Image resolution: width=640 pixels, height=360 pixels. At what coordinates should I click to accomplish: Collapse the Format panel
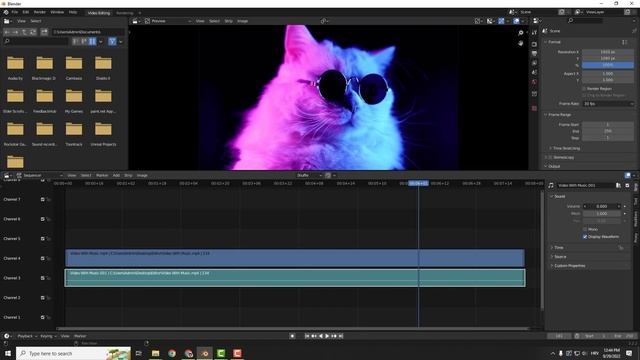pyautogui.click(x=553, y=42)
